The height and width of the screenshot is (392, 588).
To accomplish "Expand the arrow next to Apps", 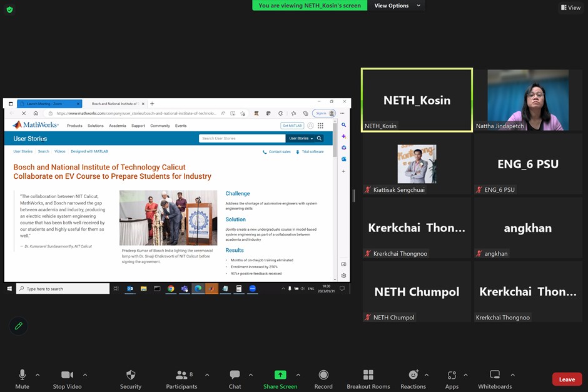I will [x=465, y=374].
